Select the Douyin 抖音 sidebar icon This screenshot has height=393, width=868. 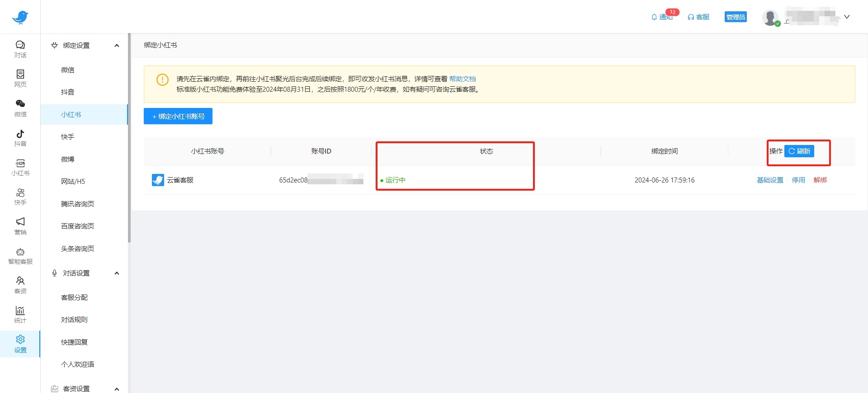tap(20, 137)
